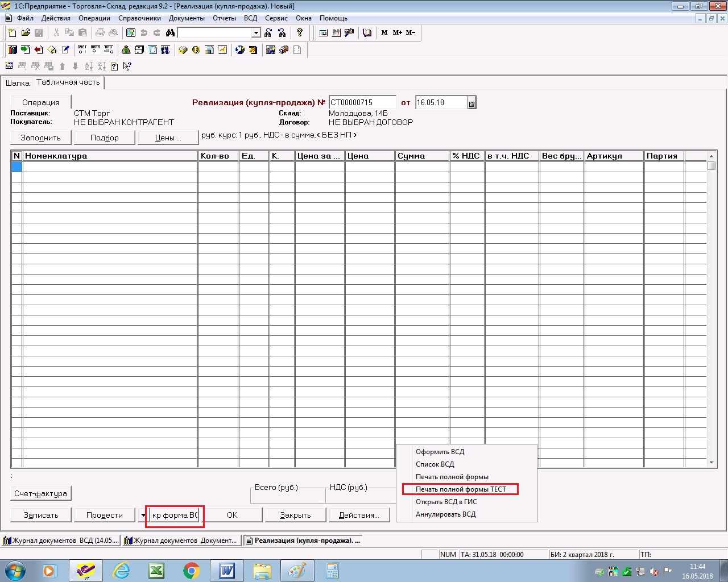Click the Номенклатура column header
The image size is (728, 582).
click(x=110, y=156)
